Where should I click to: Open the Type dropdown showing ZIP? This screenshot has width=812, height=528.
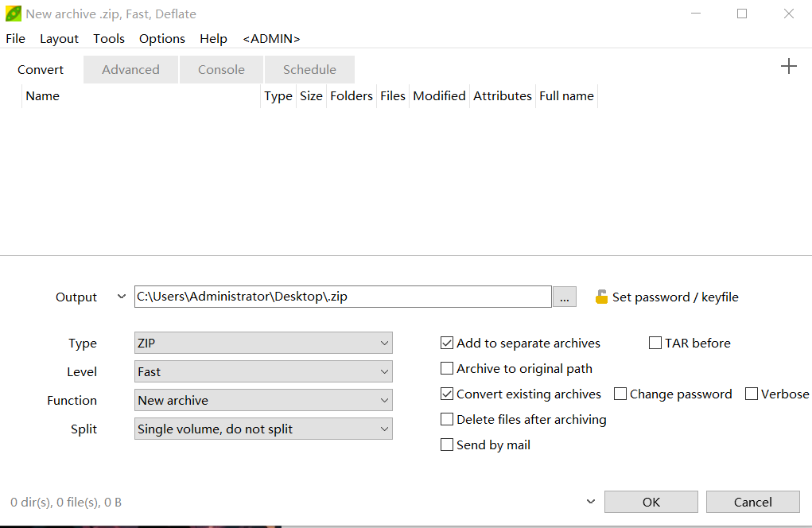pyautogui.click(x=263, y=344)
